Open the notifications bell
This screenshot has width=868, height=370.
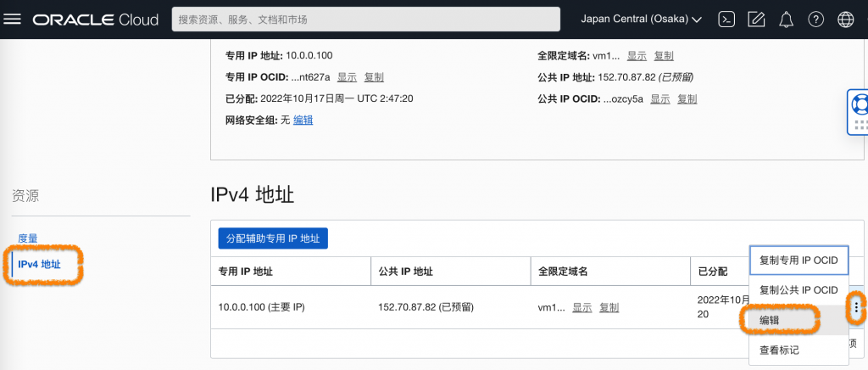(x=786, y=20)
